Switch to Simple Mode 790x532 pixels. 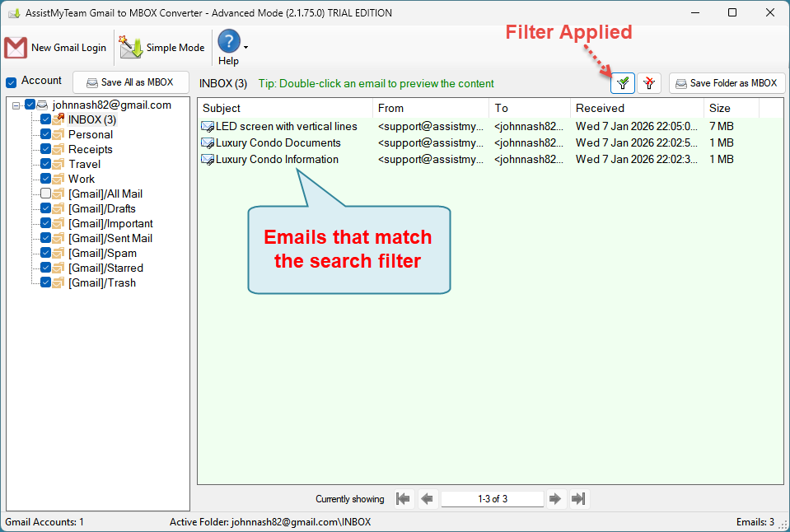pos(162,48)
